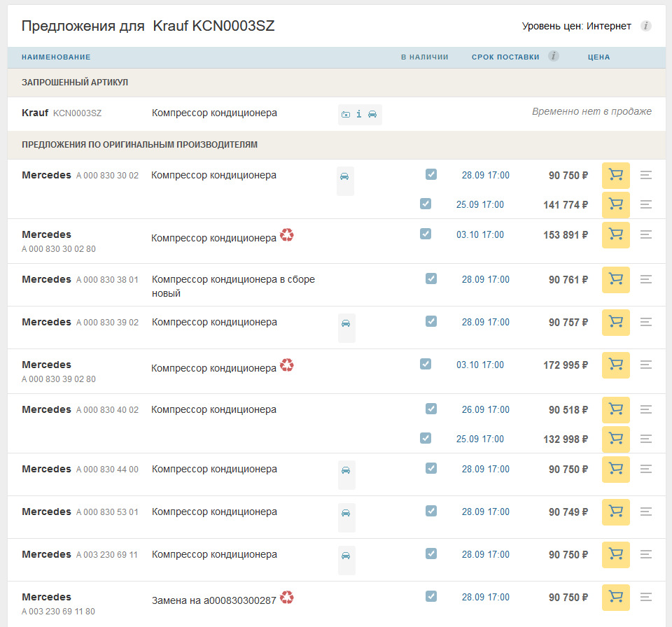Toggle availability checkbox for 90 518 ₽ offer
Screen dimensions: 672x627
point(431,409)
